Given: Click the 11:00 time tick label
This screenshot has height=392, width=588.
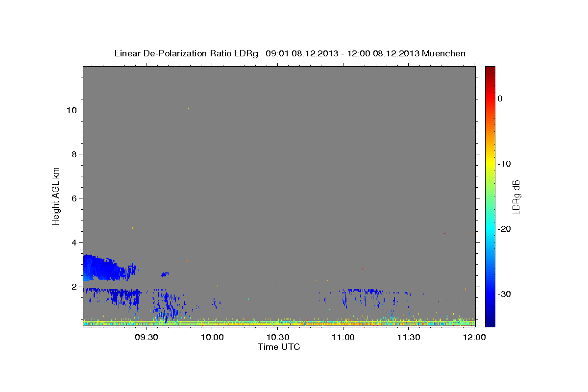Looking at the screenshot, I should point(343,337).
